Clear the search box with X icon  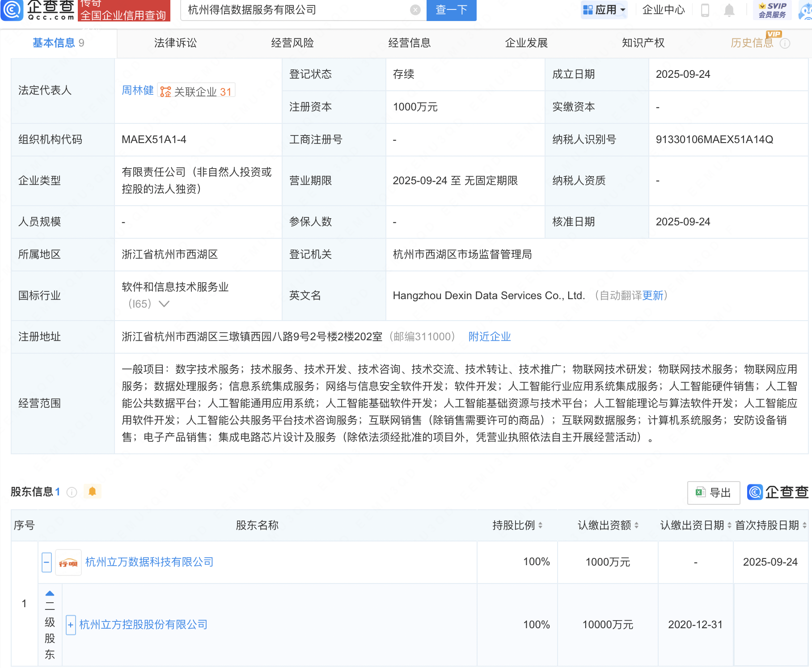[415, 10]
